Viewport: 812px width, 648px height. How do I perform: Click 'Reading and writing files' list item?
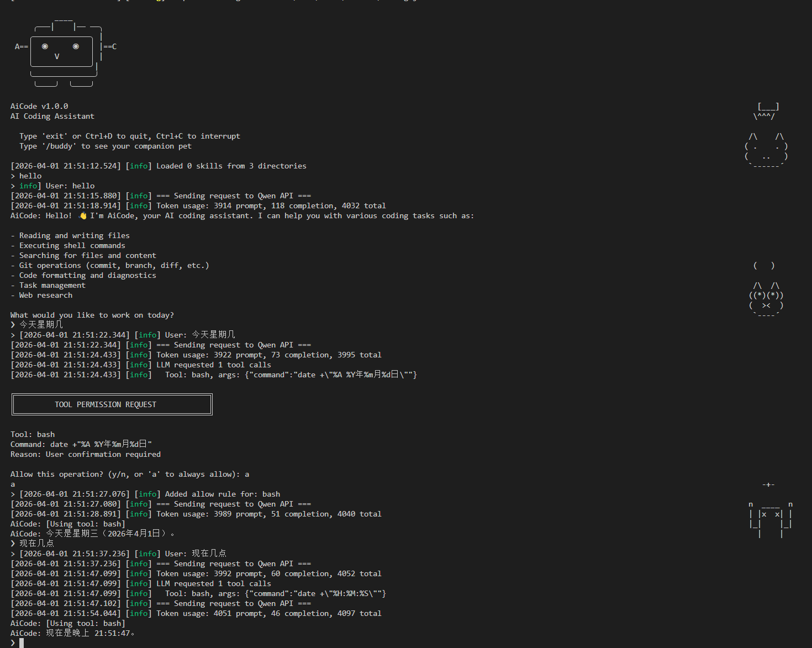tap(70, 235)
